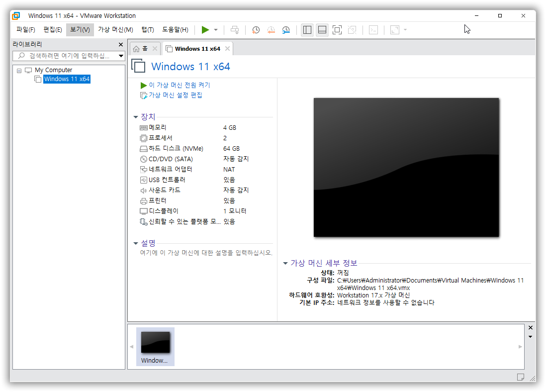The height and width of the screenshot is (392, 546).
Task: Select the 64 GB disk value
Action: (x=231, y=149)
